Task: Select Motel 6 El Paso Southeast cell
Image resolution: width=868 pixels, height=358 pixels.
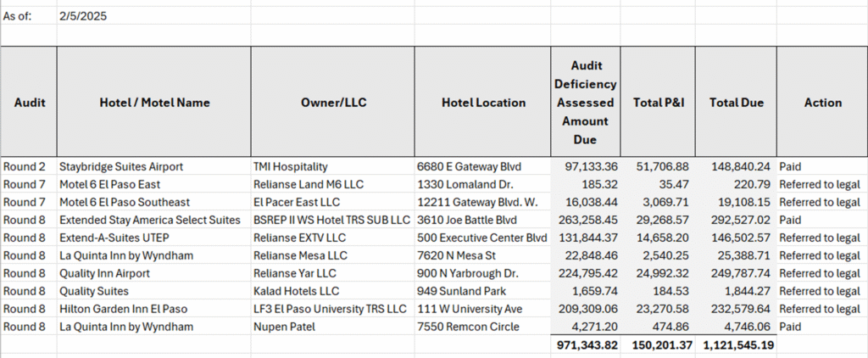Action: click(154, 202)
